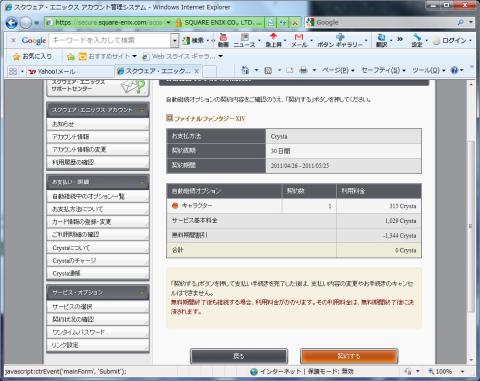Viewport: 480px width, 381px height.
Task: Show more Google toolbar buttons via » chevron
Action: 400,39
